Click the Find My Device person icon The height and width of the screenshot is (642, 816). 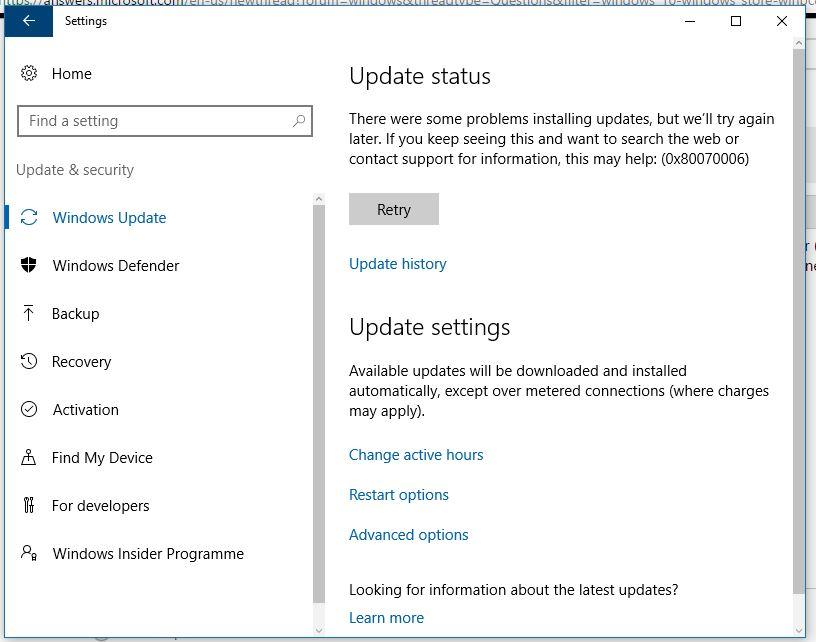pyautogui.click(x=29, y=458)
